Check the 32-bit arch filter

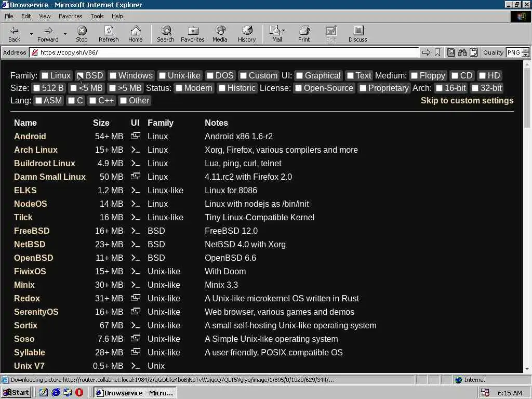coord(475,88)
